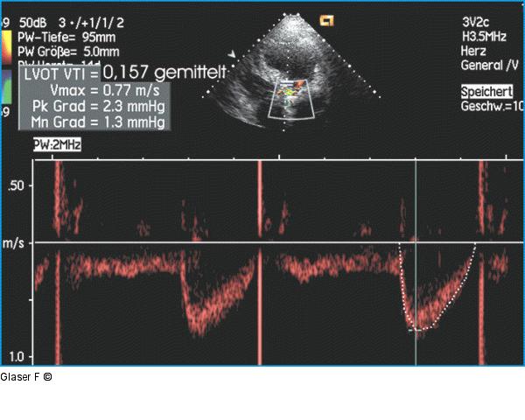
Task: Click the 'Mn Grad = 1.3 mmHg' readout
Action: pos(98,122)
